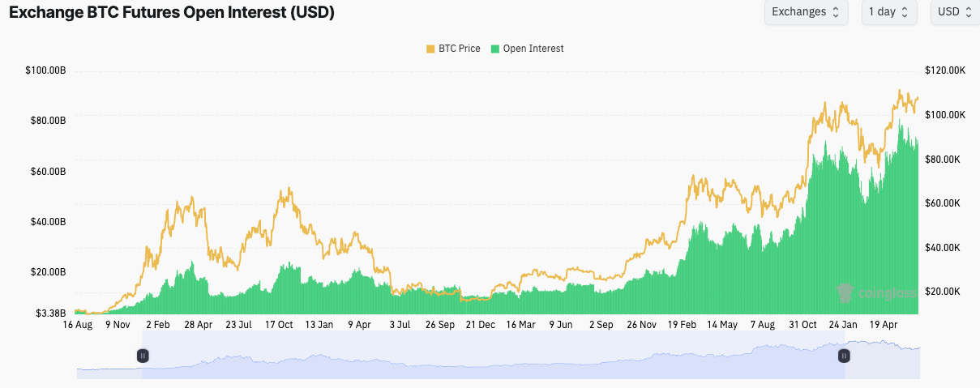Click the chart title Exchange BTC Futures Open Interest
Image resolution: width=980 pixels, height=388 pixels.
pyautogui.click(x=171, y=13)
